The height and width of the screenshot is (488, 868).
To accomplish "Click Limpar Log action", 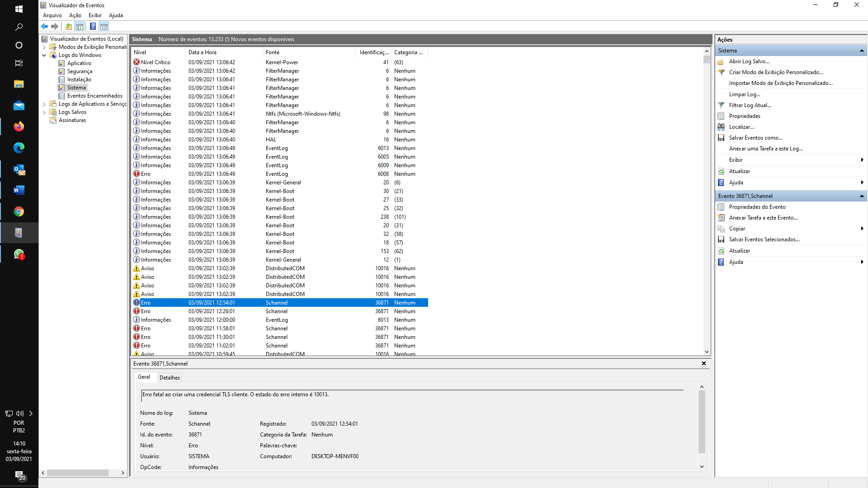I will point(745,94).
